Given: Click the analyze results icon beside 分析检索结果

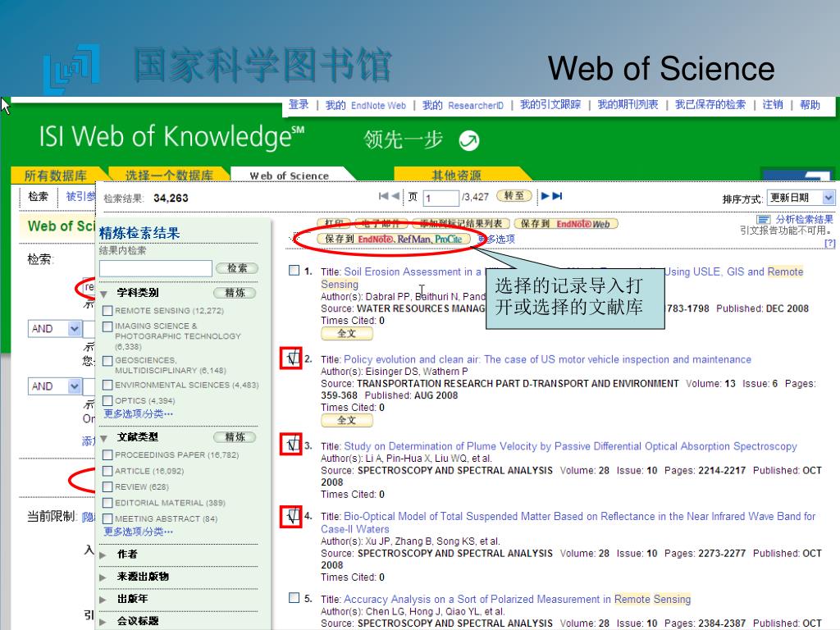Looking at the screenshot, I should tap(764, 220).
